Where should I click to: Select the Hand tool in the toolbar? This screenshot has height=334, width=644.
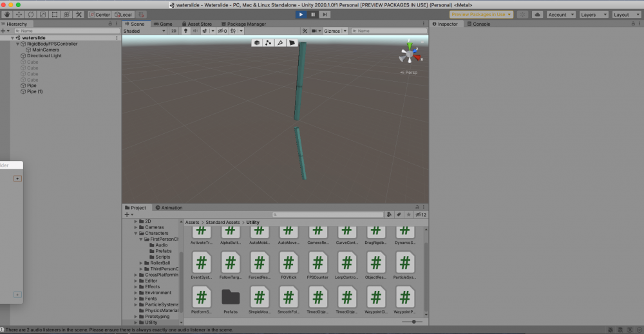tap(7, 14)
